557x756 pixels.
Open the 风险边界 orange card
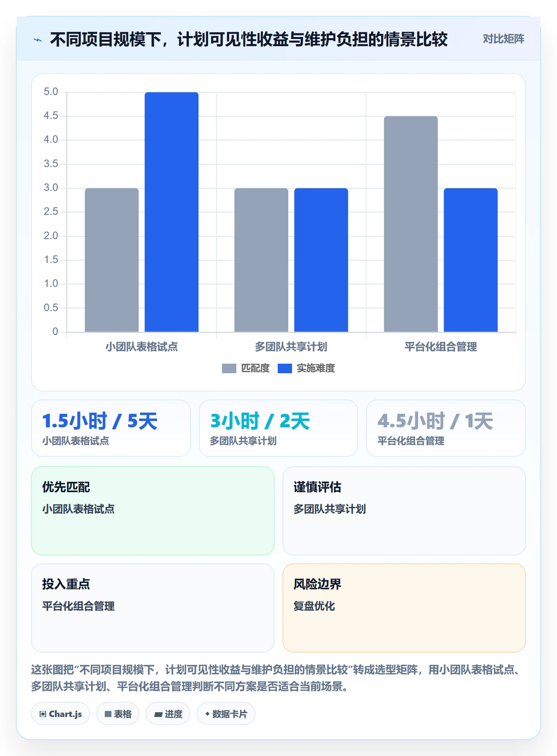pyautogui.click(x=404, y=608)
